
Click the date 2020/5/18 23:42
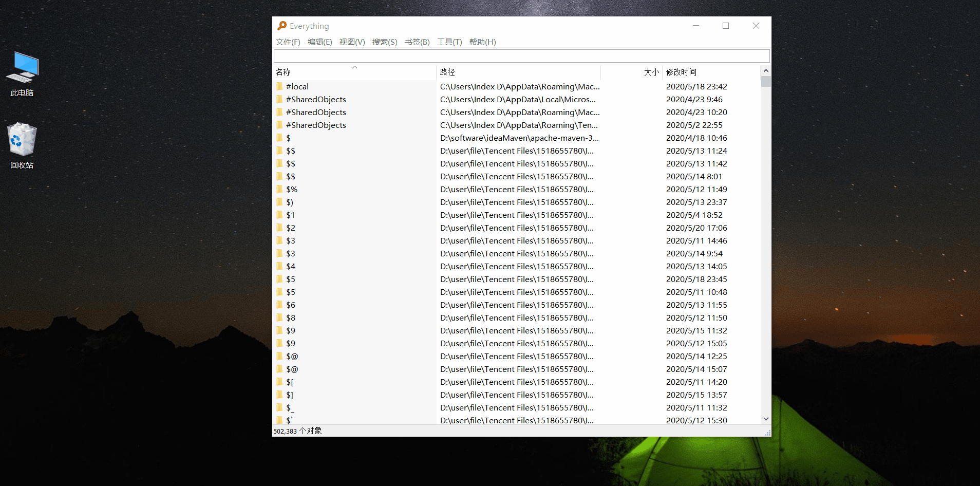tap(696, 86)
